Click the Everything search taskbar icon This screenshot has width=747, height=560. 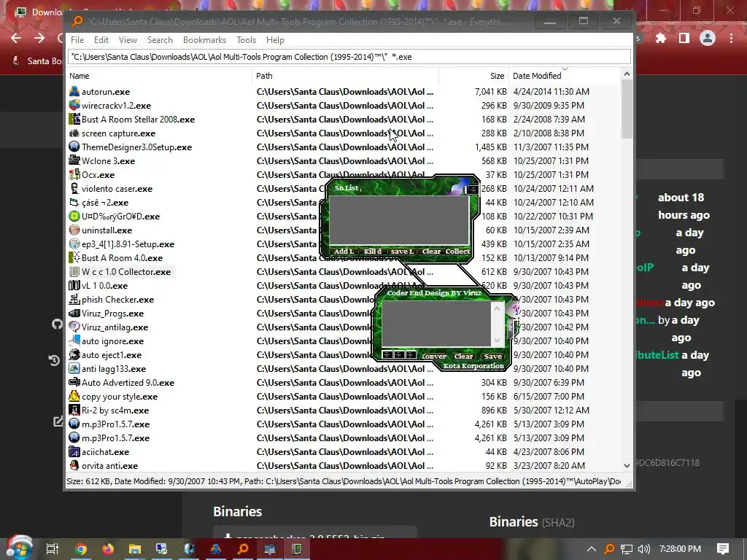click(243, 549)
